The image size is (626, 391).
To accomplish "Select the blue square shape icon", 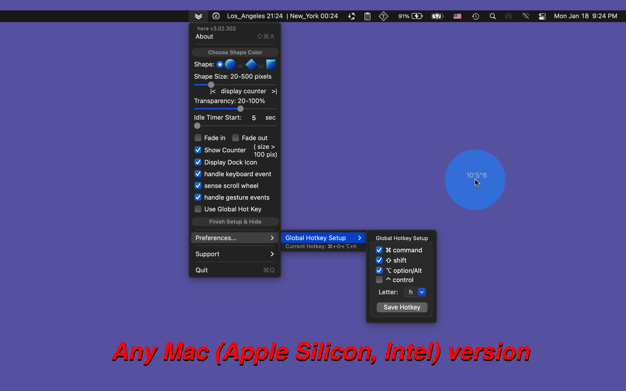I will pos(271,64).
